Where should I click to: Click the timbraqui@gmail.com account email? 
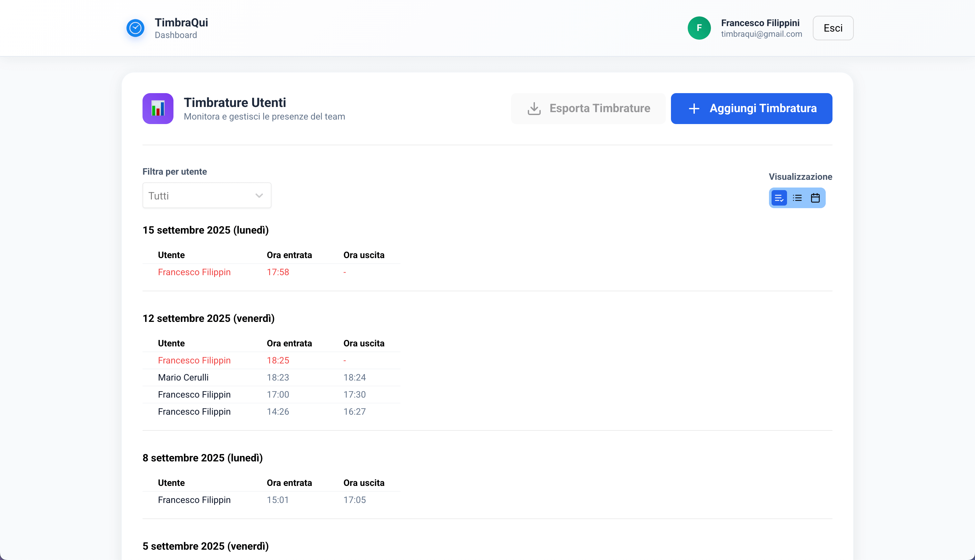click(761, 34)
